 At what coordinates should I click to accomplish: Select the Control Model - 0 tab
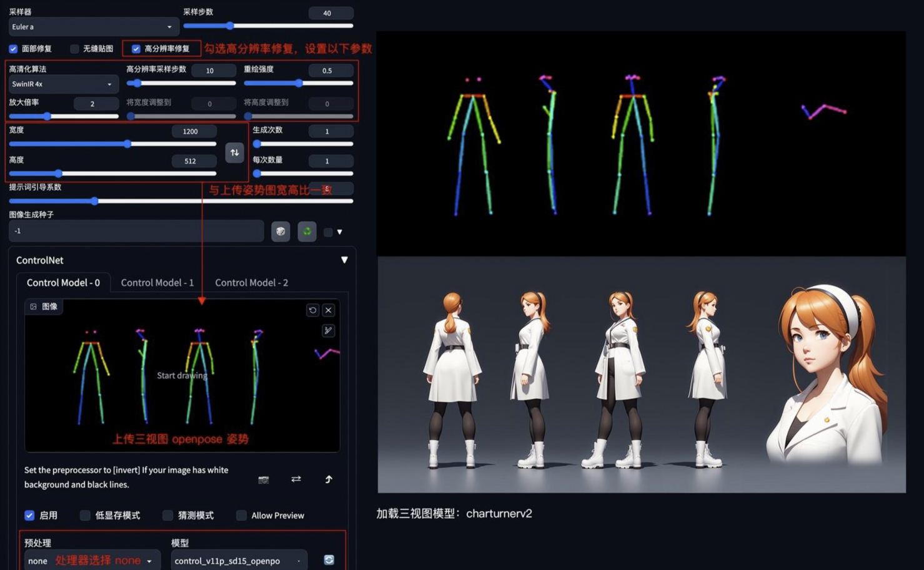click(63, 283)
